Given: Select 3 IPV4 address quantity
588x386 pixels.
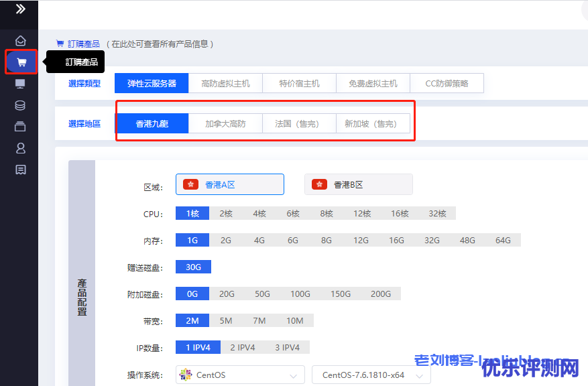Looking at the screenshot, I should 287,347.
